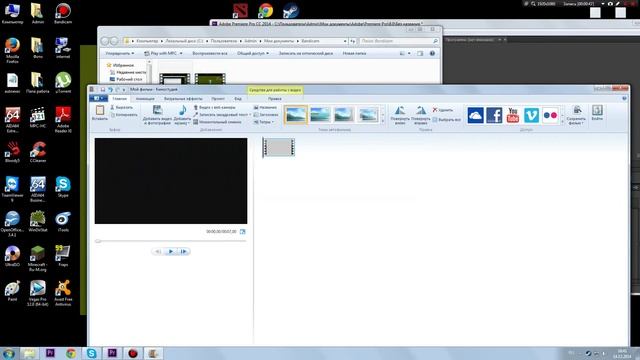Click the preview seek bar handle

(98, 241)
